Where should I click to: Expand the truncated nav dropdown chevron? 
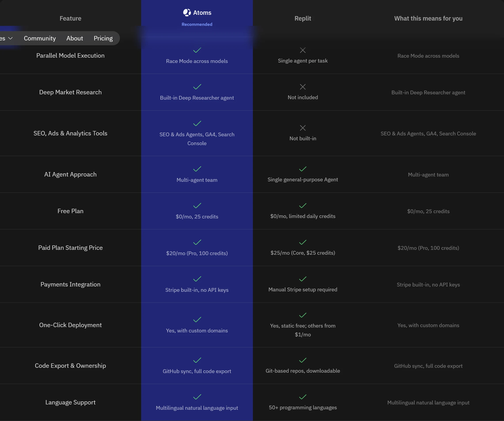tap(10, 38)
